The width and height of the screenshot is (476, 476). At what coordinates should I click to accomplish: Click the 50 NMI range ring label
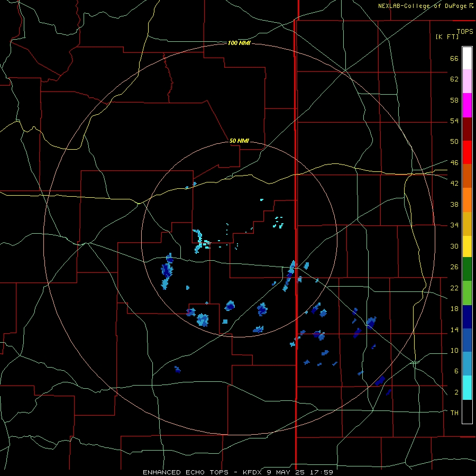(239, 141)
